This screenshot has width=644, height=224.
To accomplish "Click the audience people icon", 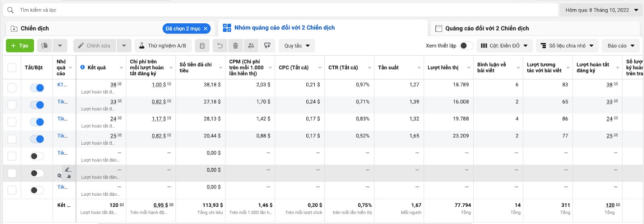I will pyautogui.click(x=251, y=46).
